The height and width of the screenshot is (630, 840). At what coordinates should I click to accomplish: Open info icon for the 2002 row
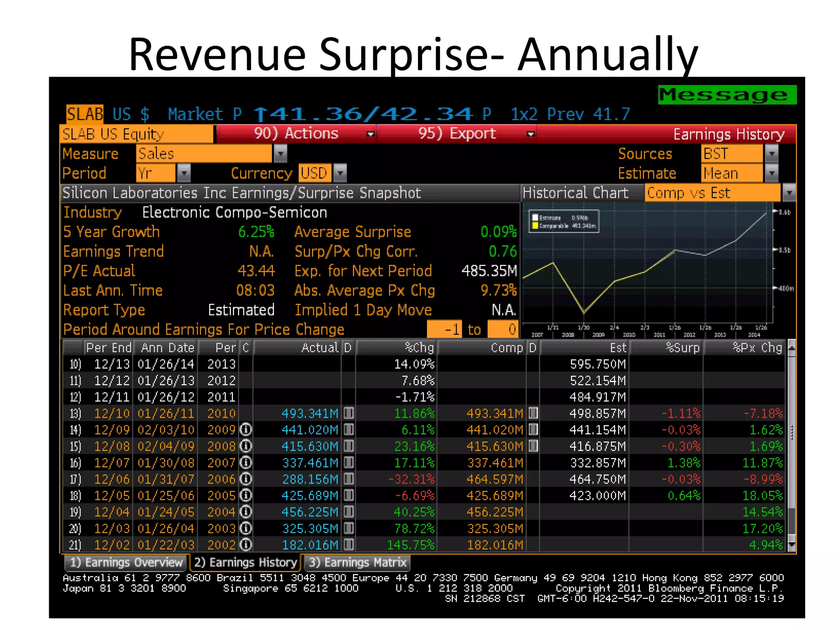point(245,544)
